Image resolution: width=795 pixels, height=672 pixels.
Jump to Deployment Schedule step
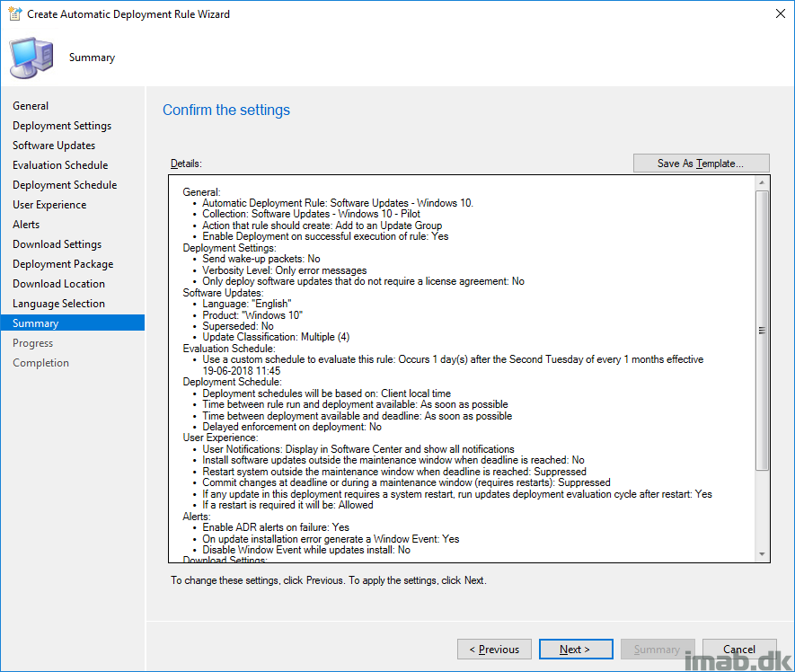coord(65,185)
